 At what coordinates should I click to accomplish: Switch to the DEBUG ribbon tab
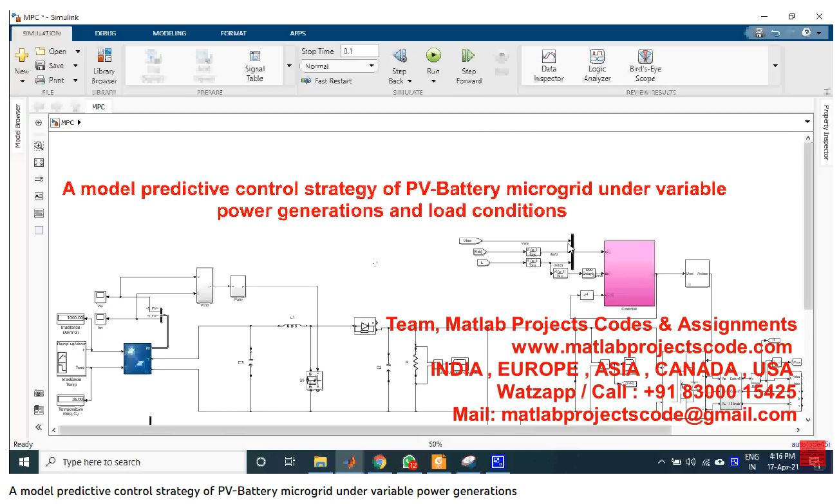(x=106, y=33)
